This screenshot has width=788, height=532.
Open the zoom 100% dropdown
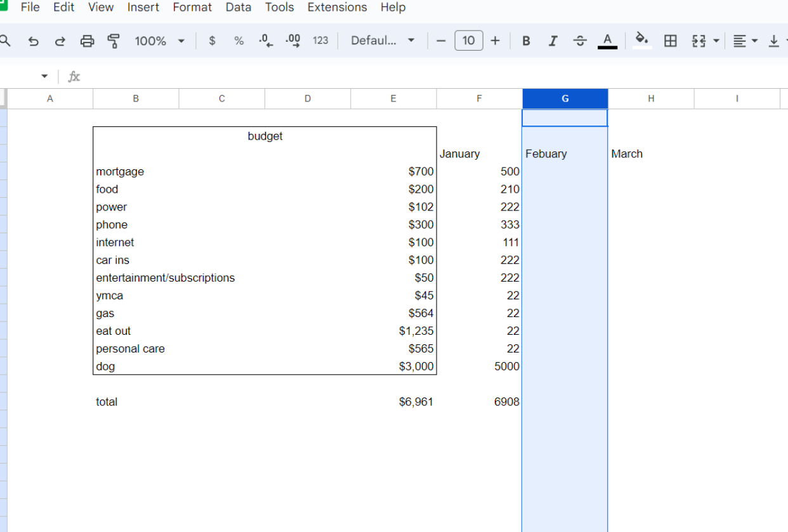pyautogui.click(x=159, y=41)
